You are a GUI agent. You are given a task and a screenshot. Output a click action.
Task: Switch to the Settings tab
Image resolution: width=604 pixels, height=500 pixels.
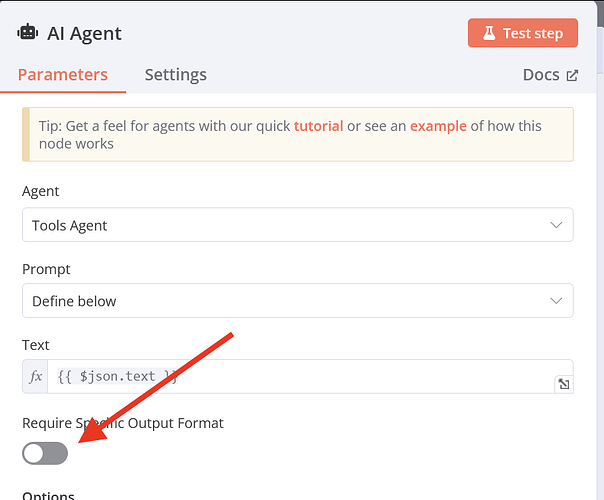click(x=175, y=75)
